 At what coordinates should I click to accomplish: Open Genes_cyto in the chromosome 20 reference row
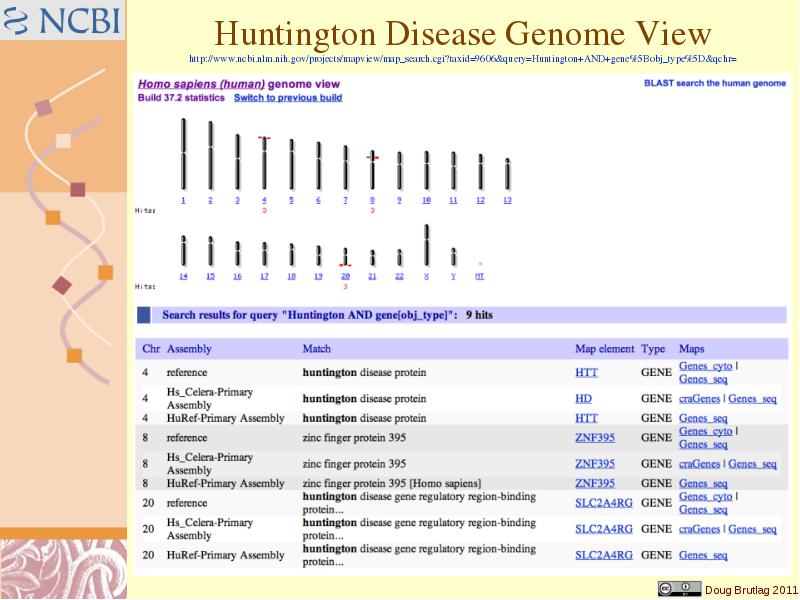[706, 496]
